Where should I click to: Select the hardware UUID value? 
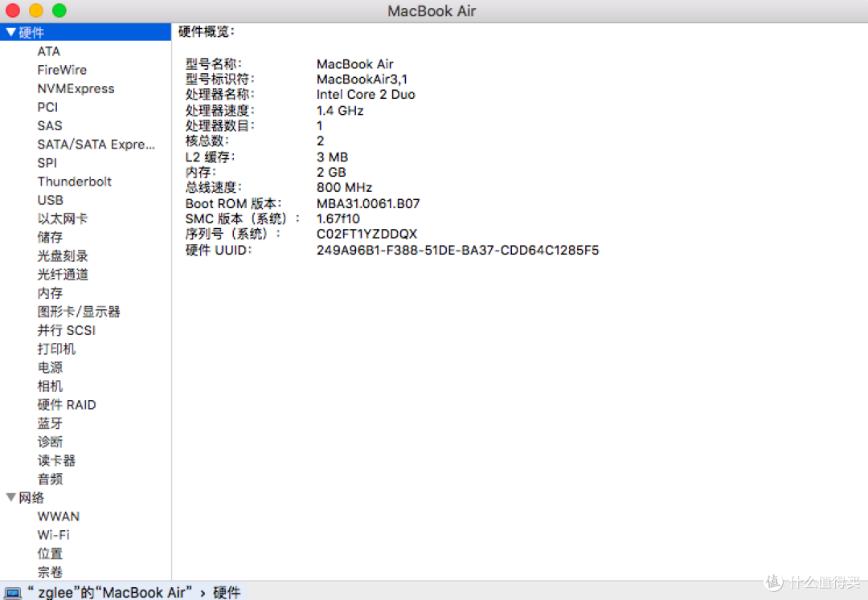point(458,250)
